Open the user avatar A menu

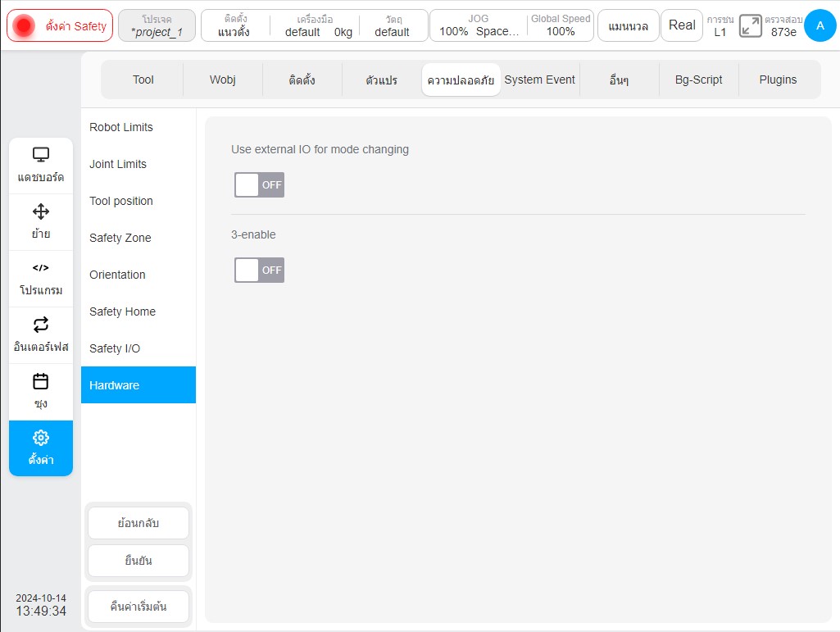click(820, 25)
